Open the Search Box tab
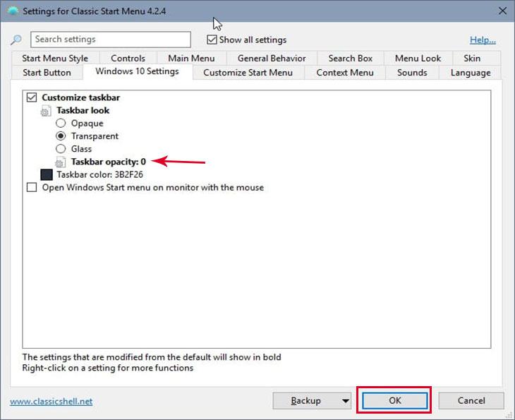Viewport: 515px width, 420px height. pos(351,58)
